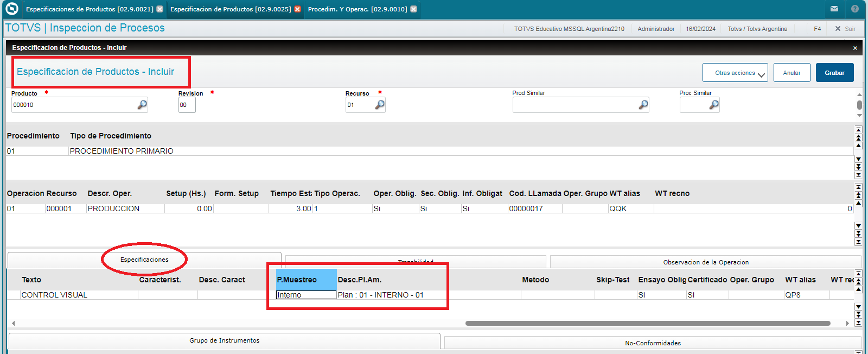Viewport: 868px width, 354px height.
Task: Click horizontal scrollbar right arrow
Action: 847,323
